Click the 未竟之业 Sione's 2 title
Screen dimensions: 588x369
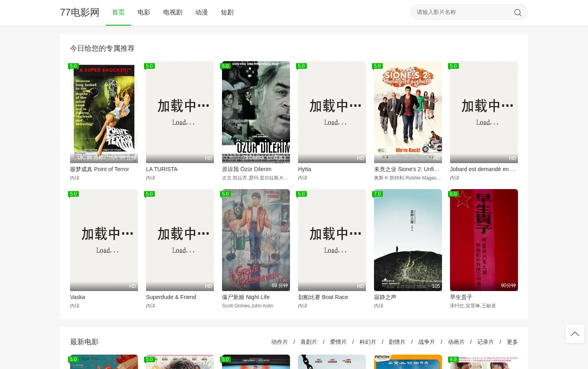click(x=407, y=169)
